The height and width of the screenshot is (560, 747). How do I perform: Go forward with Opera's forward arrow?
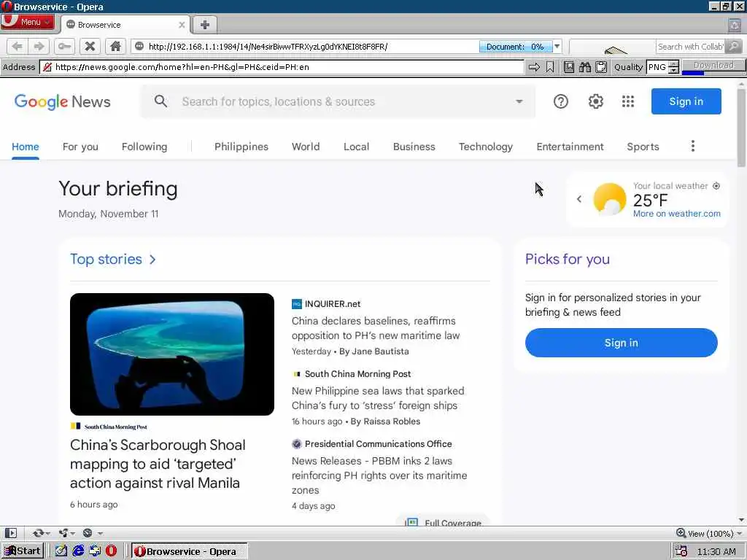point(39,46)
